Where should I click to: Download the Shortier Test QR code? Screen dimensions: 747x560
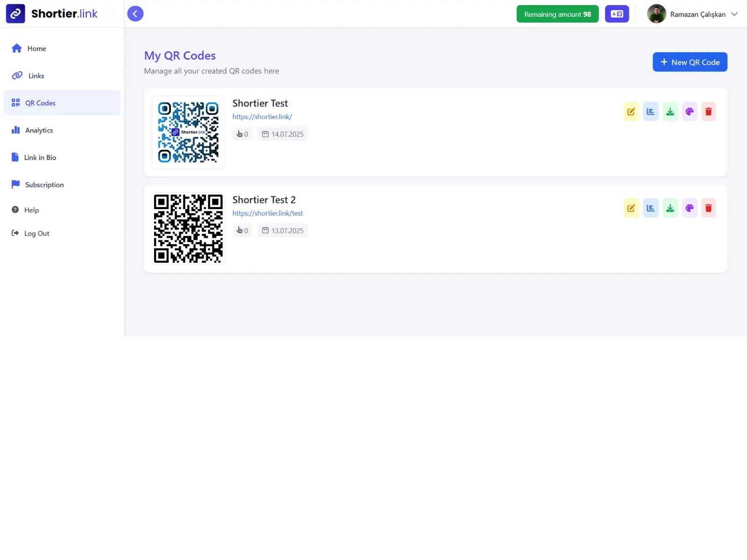tap(670, 112)
